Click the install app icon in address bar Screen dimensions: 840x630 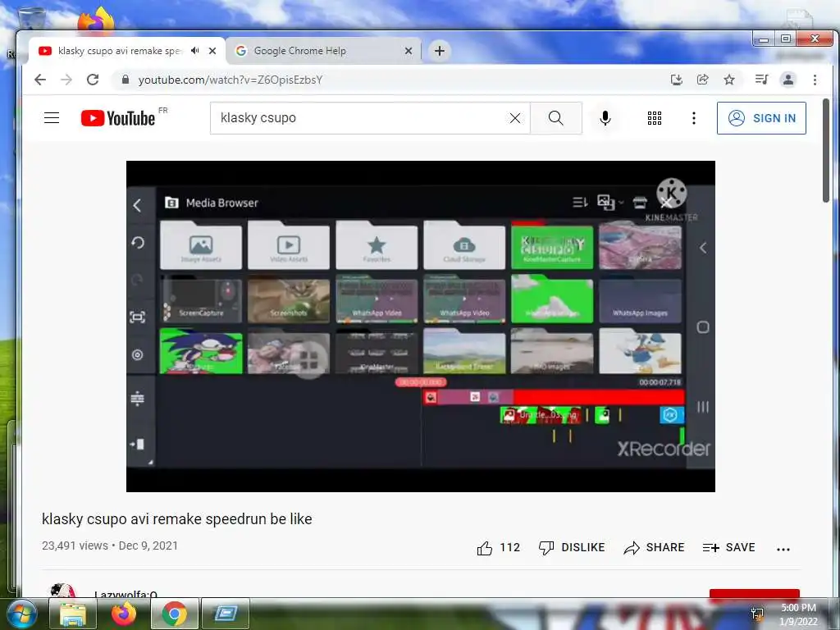(677, 80)
